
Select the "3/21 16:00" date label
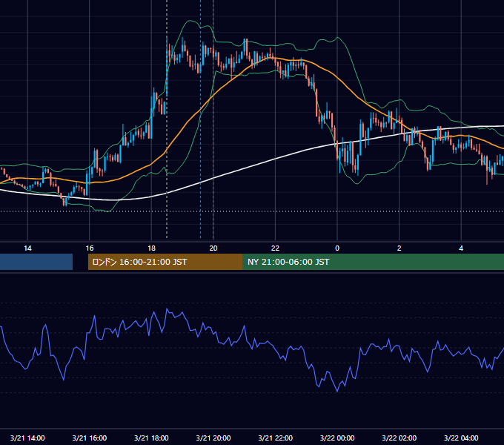pos(90,438)
